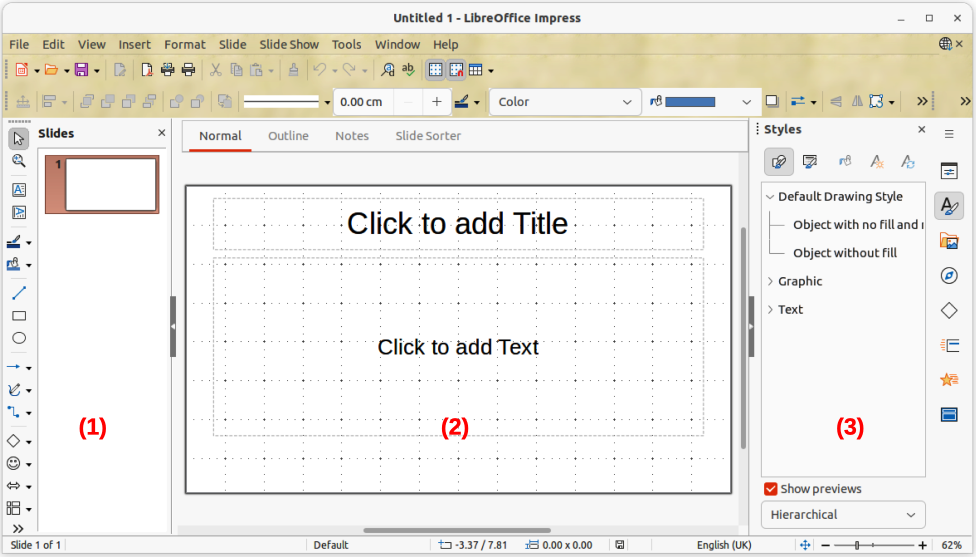Viewport: 976px width, 557px height.
Task: Close the Styles sidebar deck
Action: 922,129
